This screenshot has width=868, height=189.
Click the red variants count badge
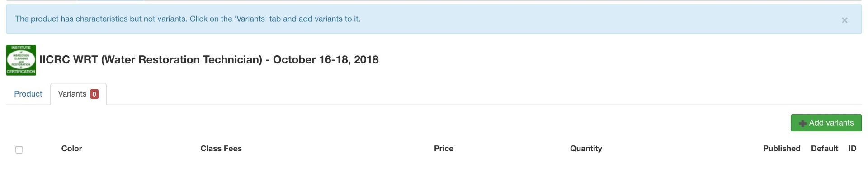tap(94, 94)
